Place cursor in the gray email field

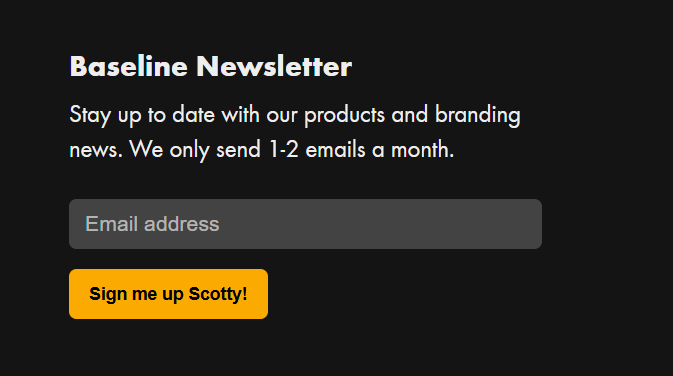(305, 224)
